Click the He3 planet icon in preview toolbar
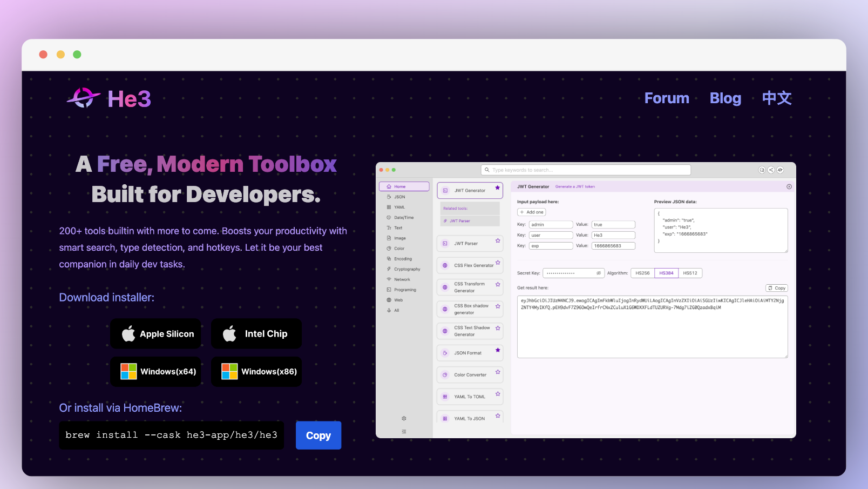868x489 pixels. tap(780, 170)
